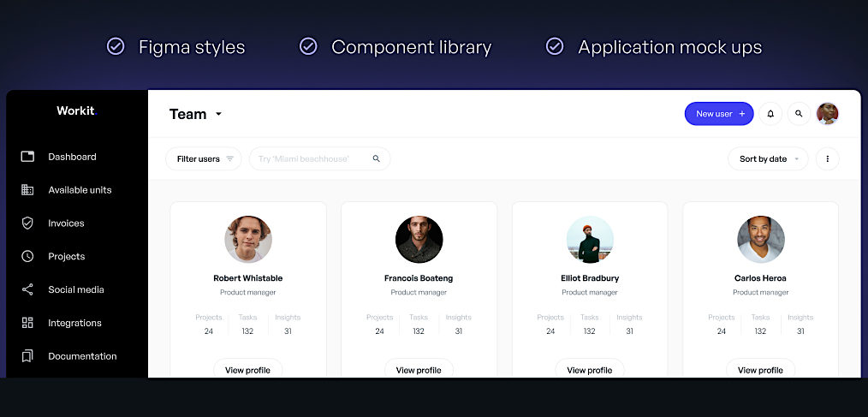Click the name Elliot Bradbury
This screenshot has height=417, width=868.
coord(590,278)
